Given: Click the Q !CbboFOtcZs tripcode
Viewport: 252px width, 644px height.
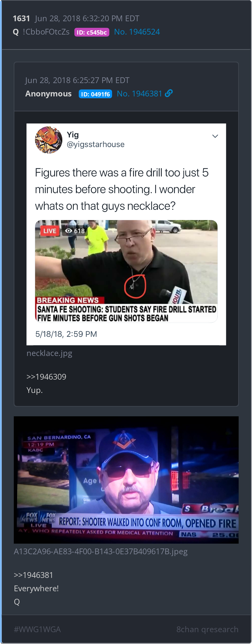Looking at the screenshot, I should coord(41,32).
